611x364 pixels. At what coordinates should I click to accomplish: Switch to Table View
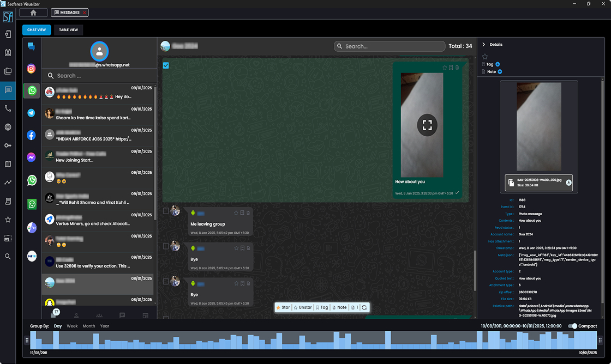[x=69, y=30]
